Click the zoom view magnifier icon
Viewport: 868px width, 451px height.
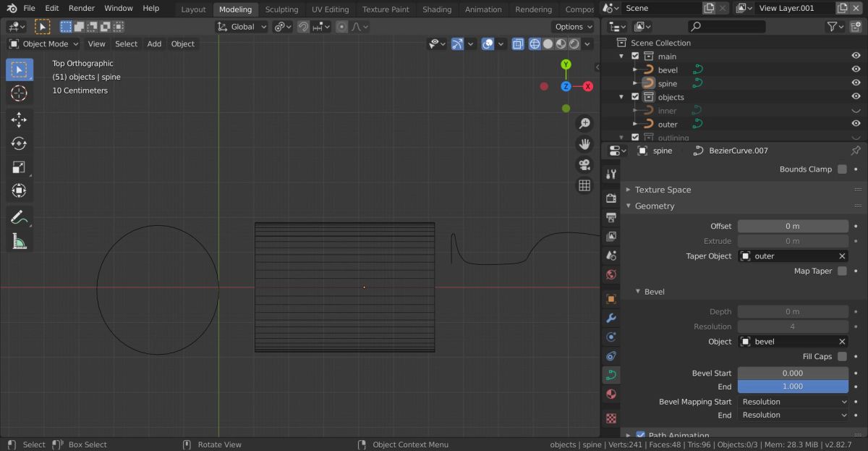pos(584,124)
